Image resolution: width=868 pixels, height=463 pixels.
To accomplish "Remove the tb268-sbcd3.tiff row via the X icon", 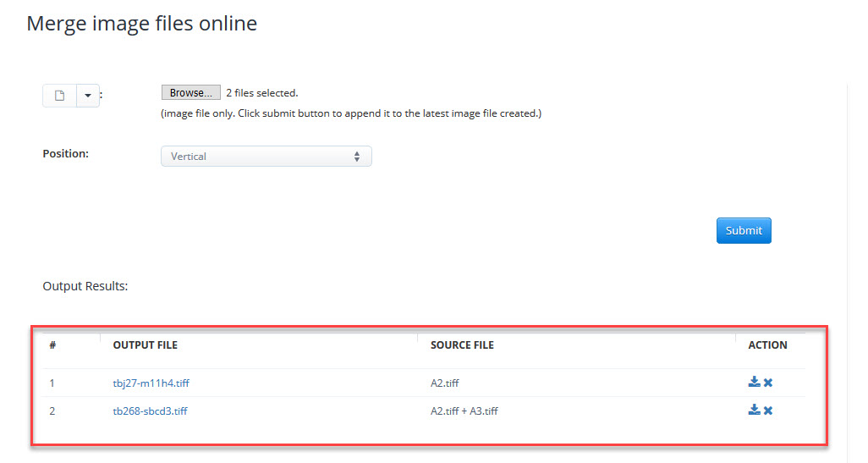I will click(x=768, y=411).
